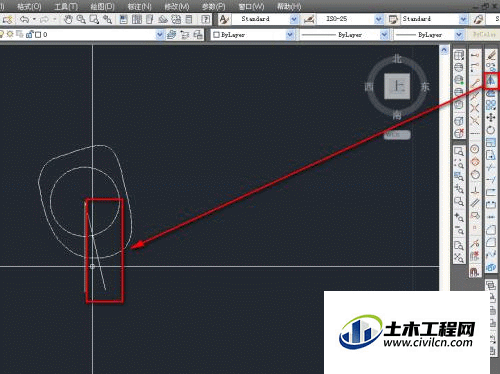This screenshot has height=374, width=500.
Task: Choose the Snap to Endpoint icon
Action: click(x=475, y=83)
